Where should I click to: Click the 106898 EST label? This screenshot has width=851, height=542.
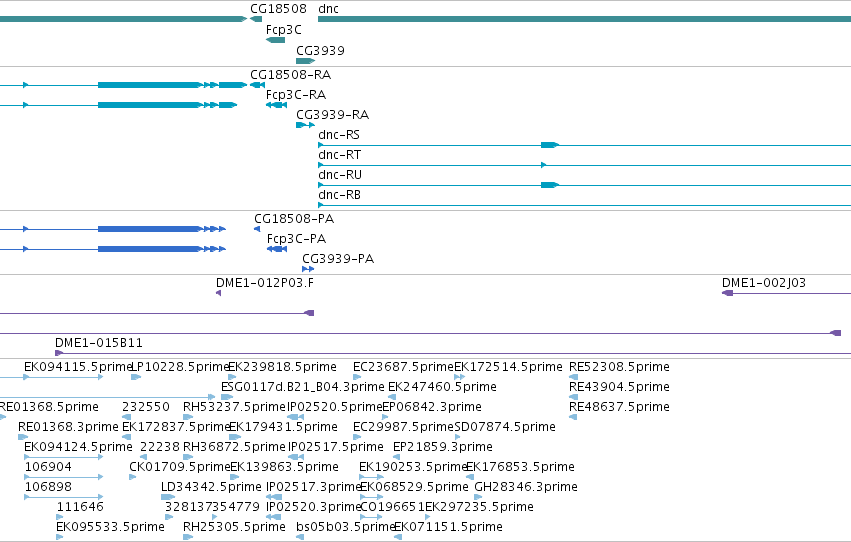[x=48, y=487]
